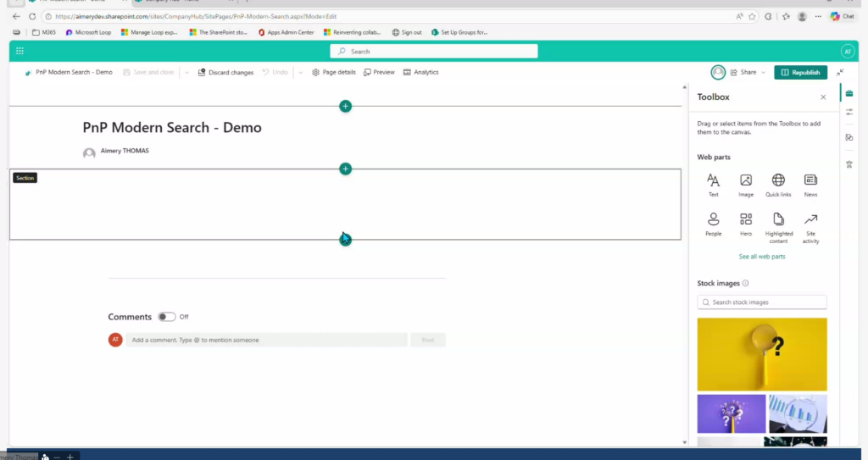Refresh the browser page
This screenshot has height=460, width=868.
32,16
